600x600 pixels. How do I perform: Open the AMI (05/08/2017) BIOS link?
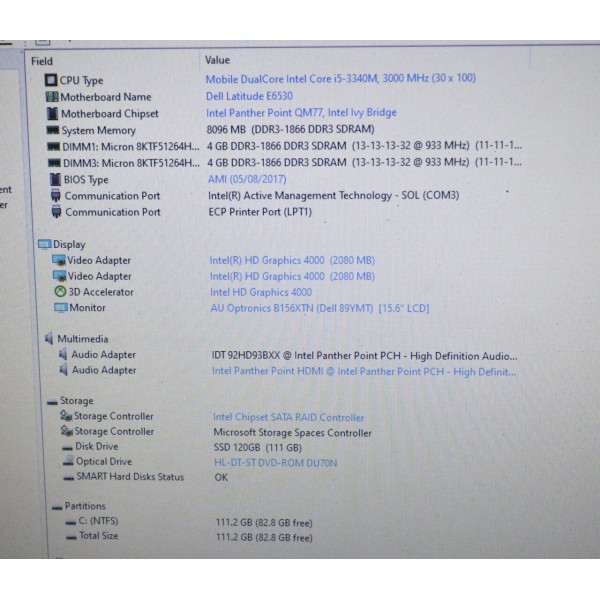click(x=247, y=179)
